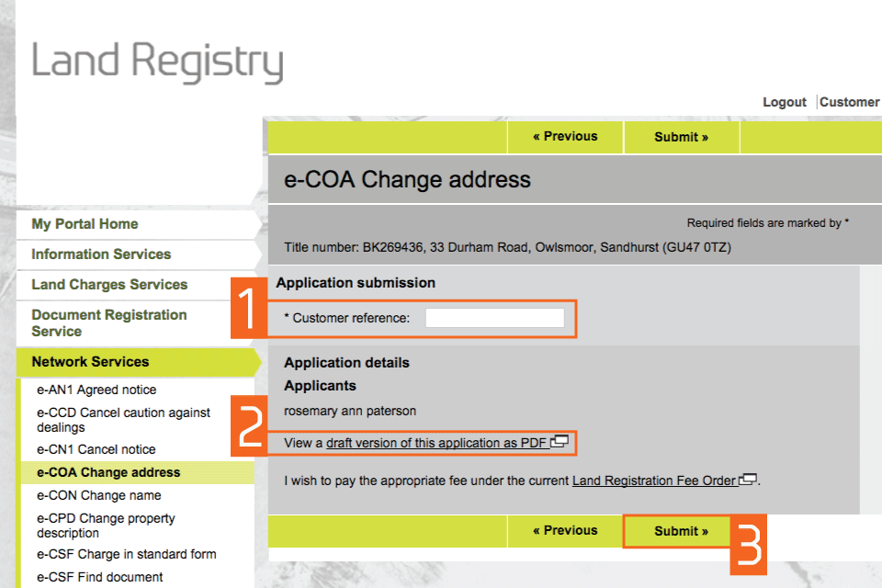Click the Land Registry logo
882x588 pixels.
(x=157, y=62)
